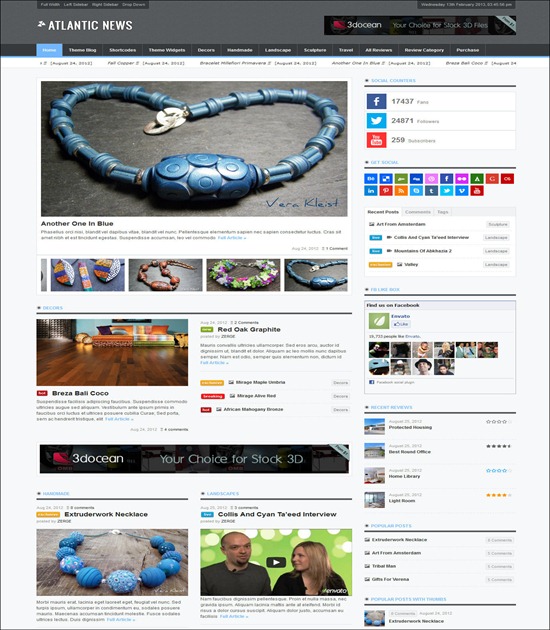The height and width of the screenshot is (630, 550).
Task: Click the Twitter icon in Get Social
Action: tap(446, 190)
